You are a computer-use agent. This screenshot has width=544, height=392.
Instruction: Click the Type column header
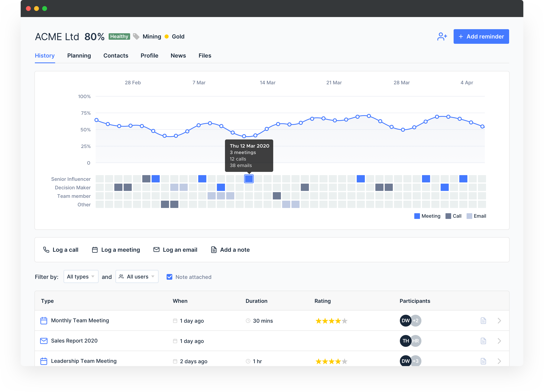(47, 301)
